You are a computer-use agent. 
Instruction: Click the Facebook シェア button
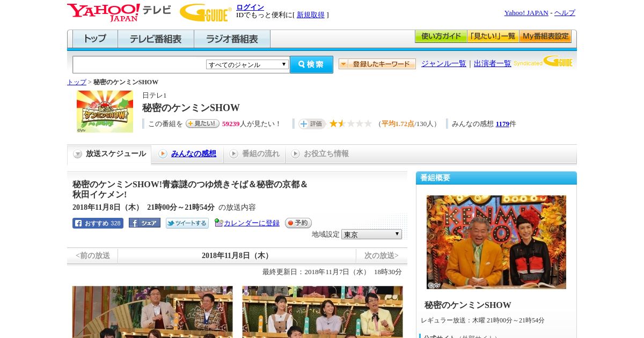coord(144,223)
